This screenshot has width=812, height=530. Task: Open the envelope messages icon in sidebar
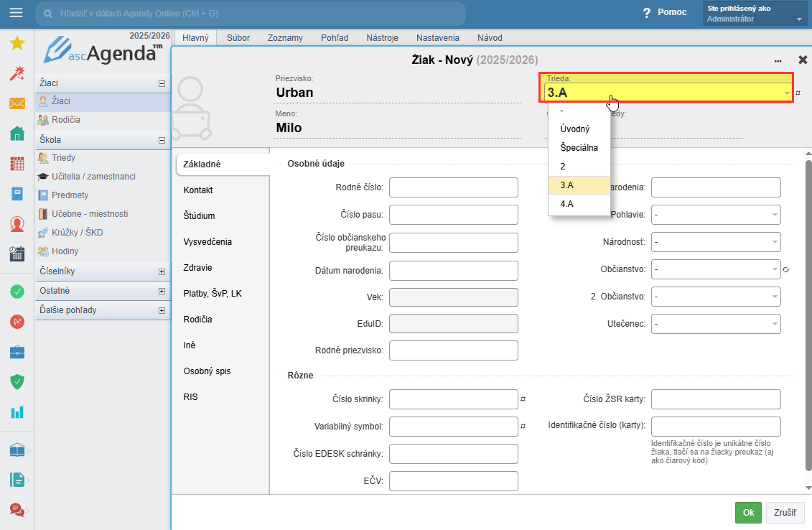[17, 103]
